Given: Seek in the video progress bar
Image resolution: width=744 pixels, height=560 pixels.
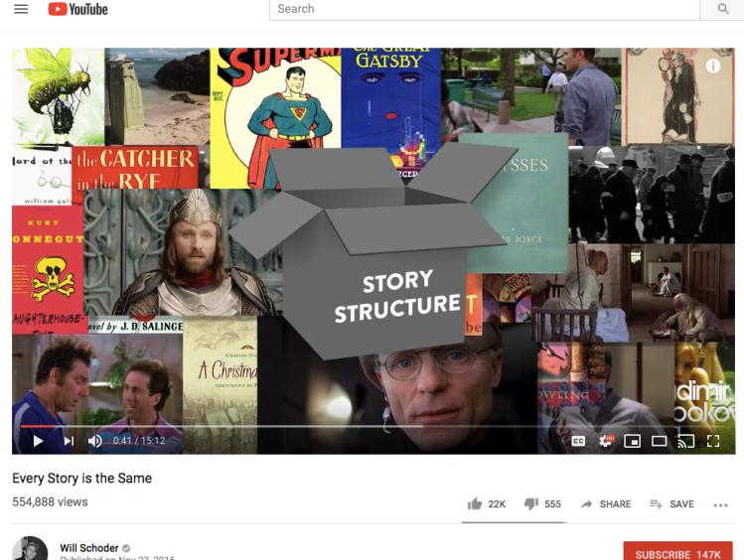Looking at the screenshot, I should pyautogui.click(x=373, y=426).
